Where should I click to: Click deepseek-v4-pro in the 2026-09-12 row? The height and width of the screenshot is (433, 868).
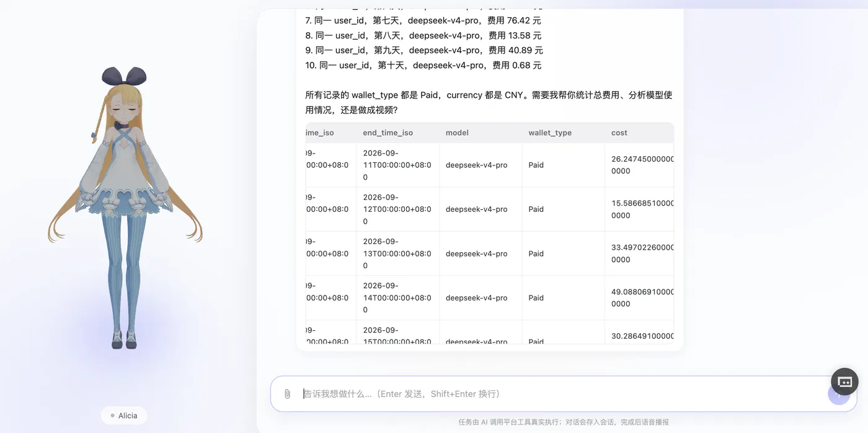point(476,209)
